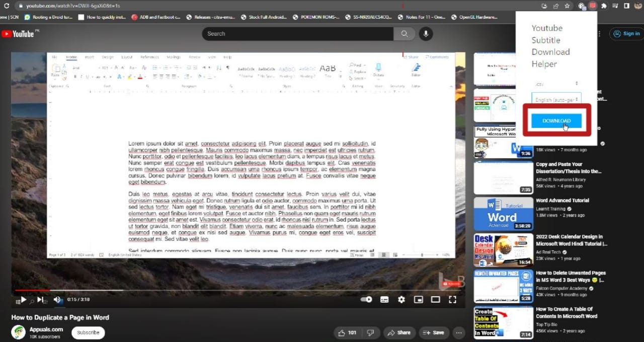
Task: Toggle the browser side panel
Action: pyautogui.click(x=626, y=6)
